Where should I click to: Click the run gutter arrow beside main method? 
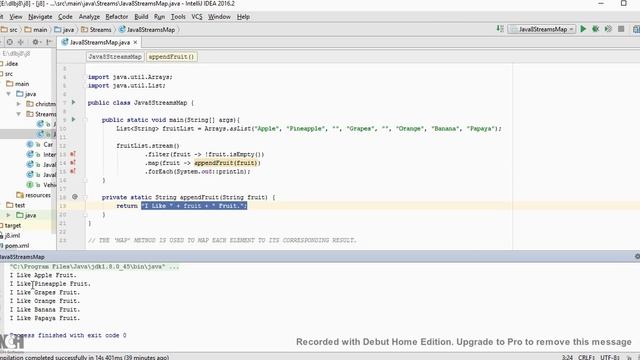(74, 119)
